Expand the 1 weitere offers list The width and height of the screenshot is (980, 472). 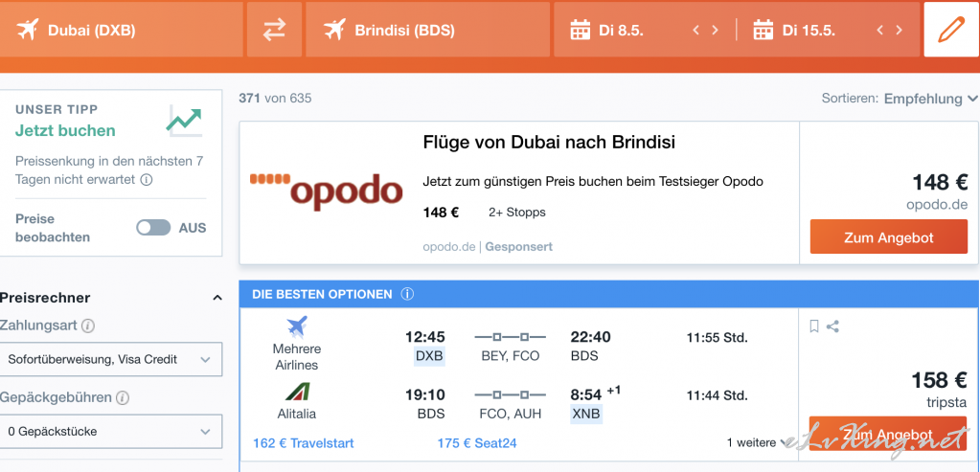(758, 442)
